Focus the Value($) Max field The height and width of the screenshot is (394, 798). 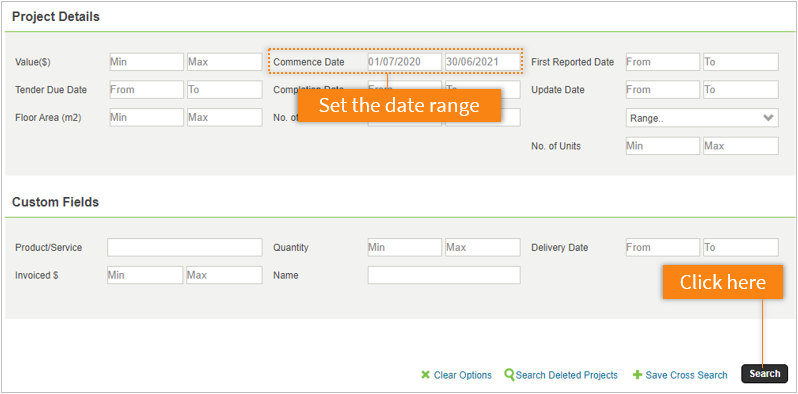tap(224, 62)
